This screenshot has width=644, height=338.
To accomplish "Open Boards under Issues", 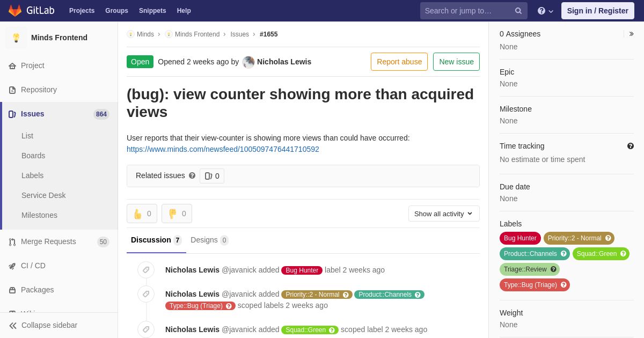I will 33,156.
